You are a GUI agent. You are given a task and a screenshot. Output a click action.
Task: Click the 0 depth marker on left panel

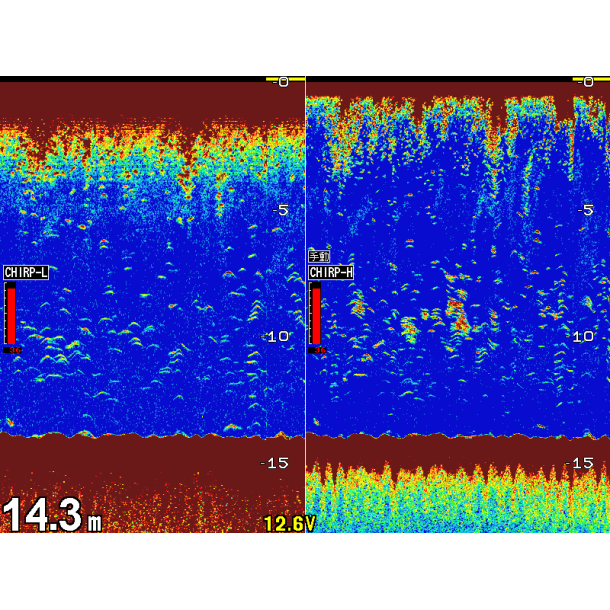(x=283, y=82)
